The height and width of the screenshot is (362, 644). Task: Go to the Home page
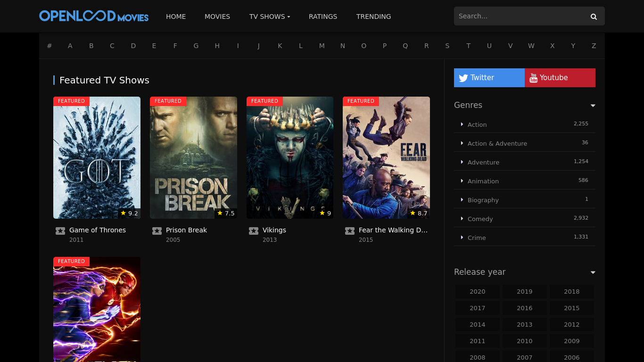pos(176,16)
